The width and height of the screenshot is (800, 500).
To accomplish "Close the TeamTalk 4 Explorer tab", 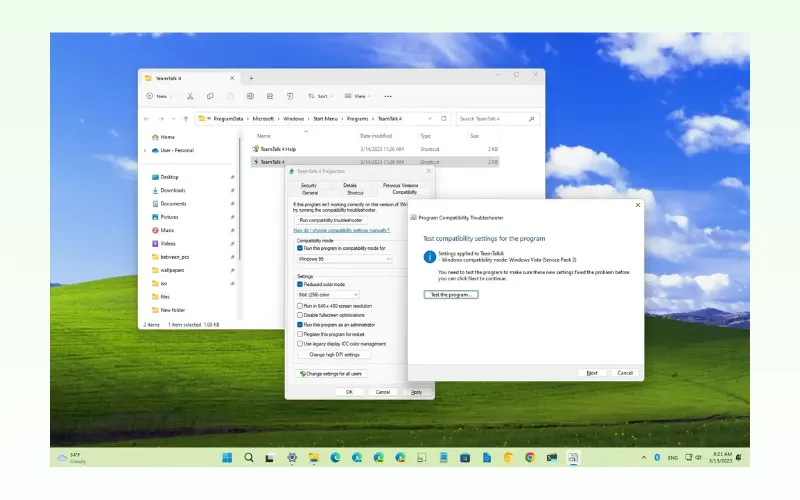I will 232,78.
